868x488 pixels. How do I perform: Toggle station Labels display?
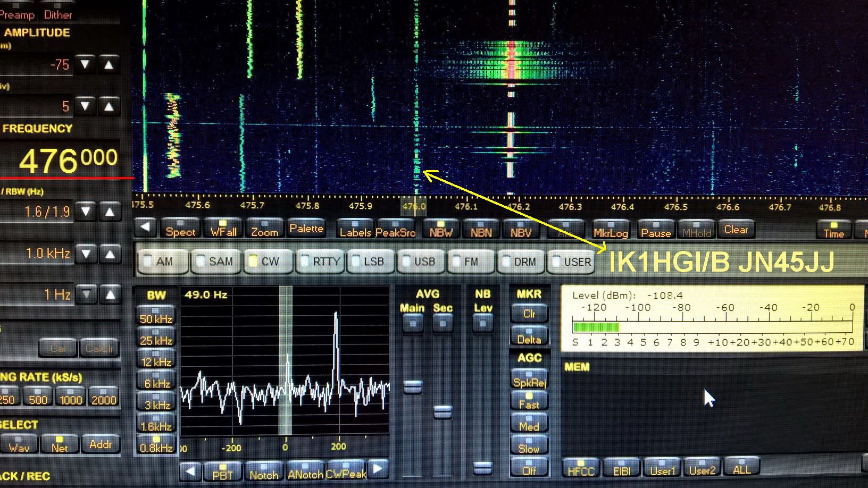click(x=355, y=229)
